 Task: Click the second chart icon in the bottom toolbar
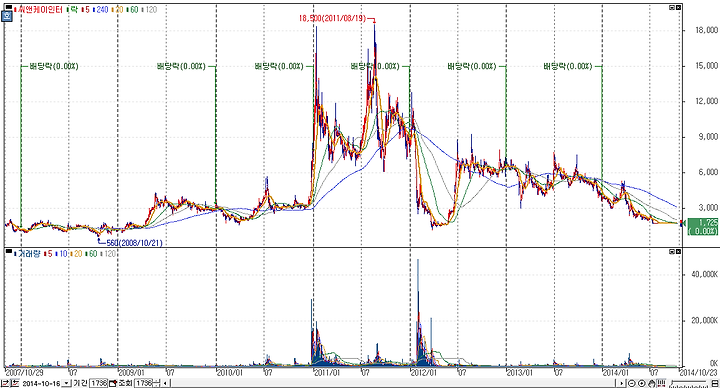pyautogui.click(x=15, y=383)
